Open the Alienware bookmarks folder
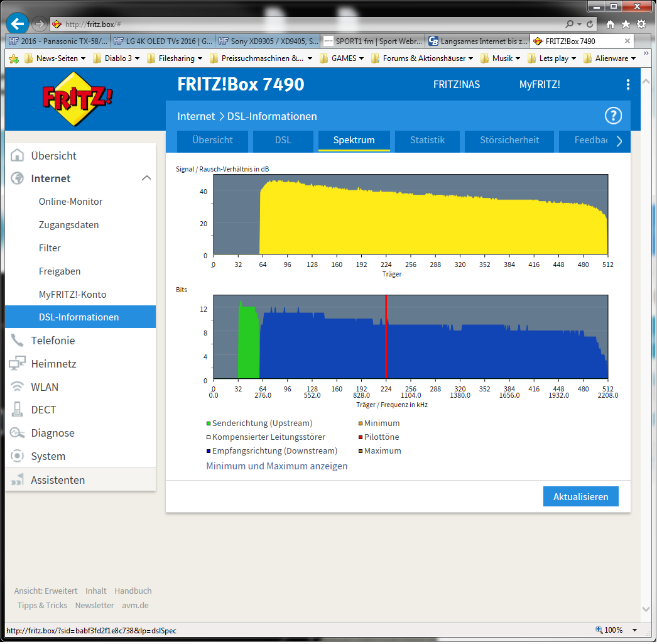This screenshot has height=644, width=657. click(610, 58)
